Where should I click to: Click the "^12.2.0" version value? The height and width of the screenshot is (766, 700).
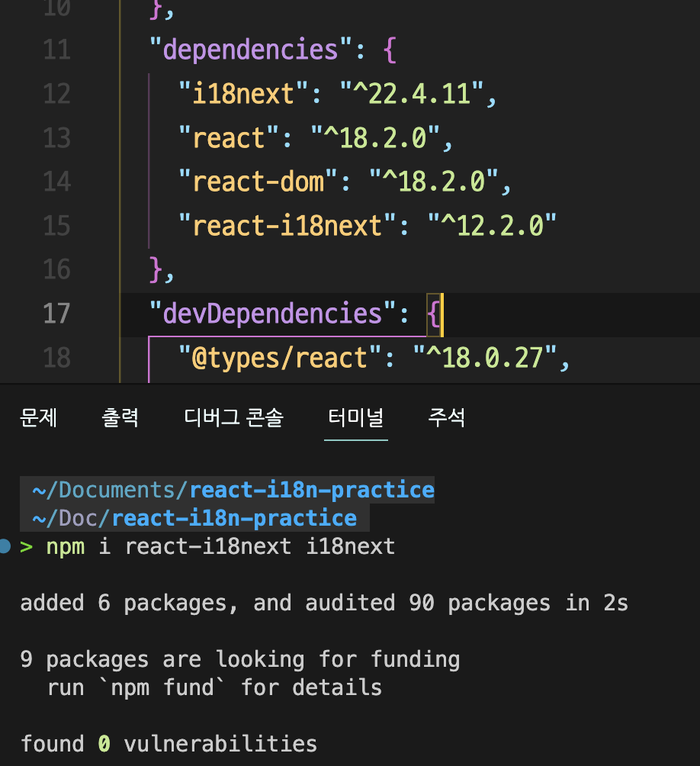[x=492, y=226]
